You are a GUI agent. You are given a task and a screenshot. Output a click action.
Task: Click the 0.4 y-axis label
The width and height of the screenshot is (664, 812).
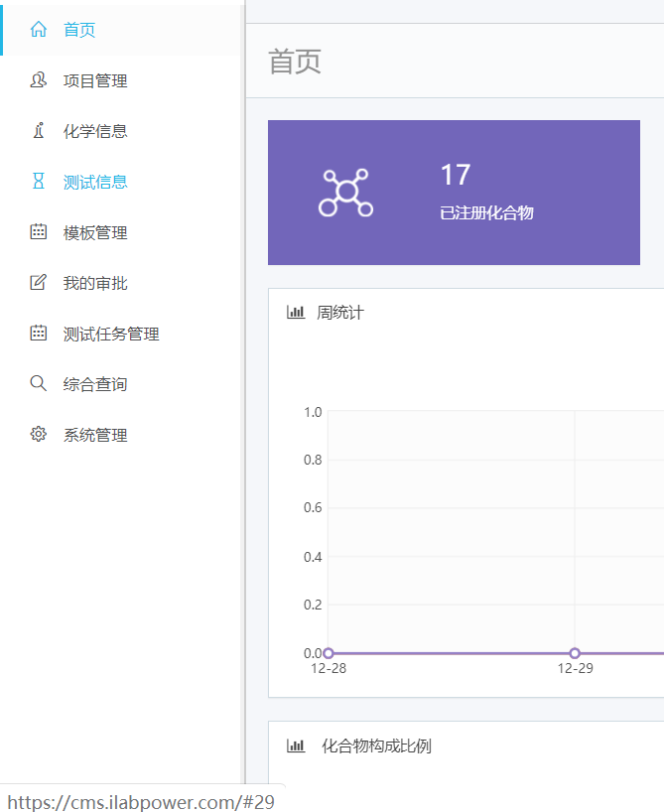point(313,557)
